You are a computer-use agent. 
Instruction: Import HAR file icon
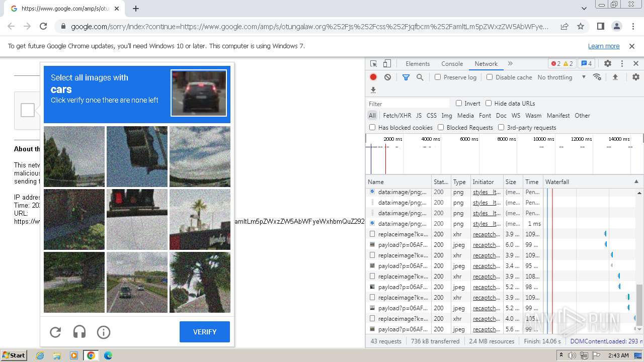pyautogui.click(x=615, y=77)
